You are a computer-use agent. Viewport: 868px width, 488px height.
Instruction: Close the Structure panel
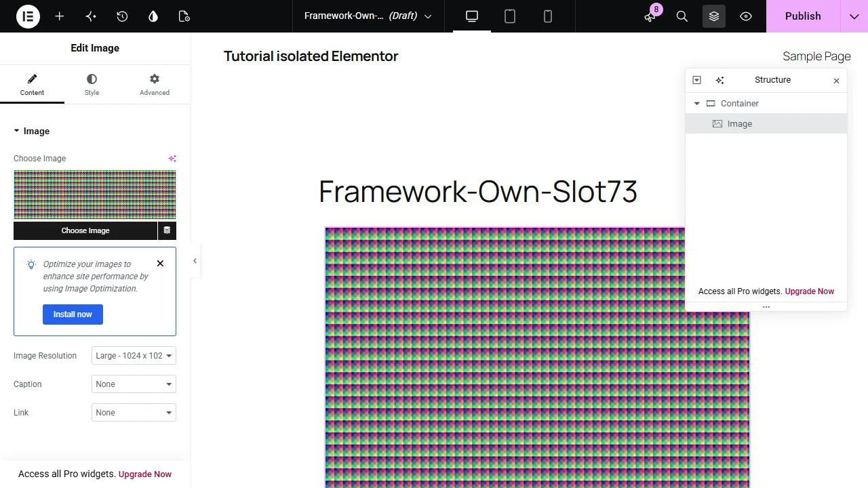(836, 81)
